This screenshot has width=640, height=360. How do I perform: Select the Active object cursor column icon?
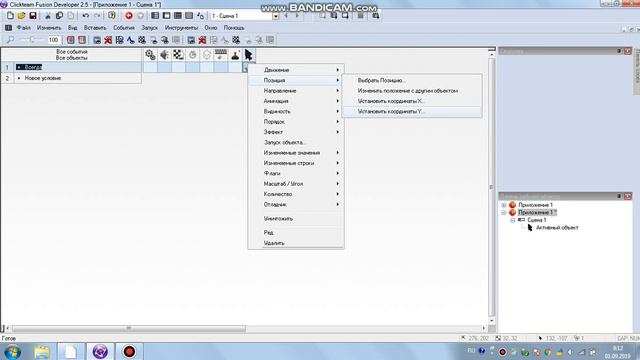click(x=249, y=55)
